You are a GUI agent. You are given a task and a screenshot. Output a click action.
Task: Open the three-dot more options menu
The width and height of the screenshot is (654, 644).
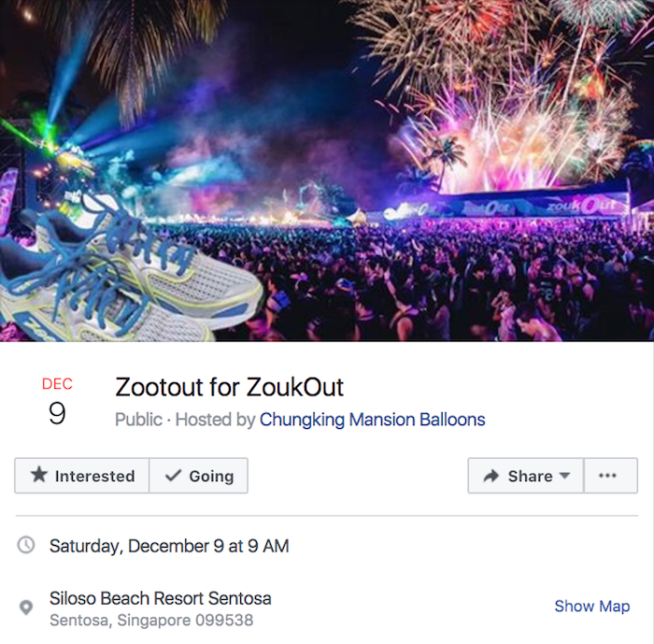[x=608, y=476]
